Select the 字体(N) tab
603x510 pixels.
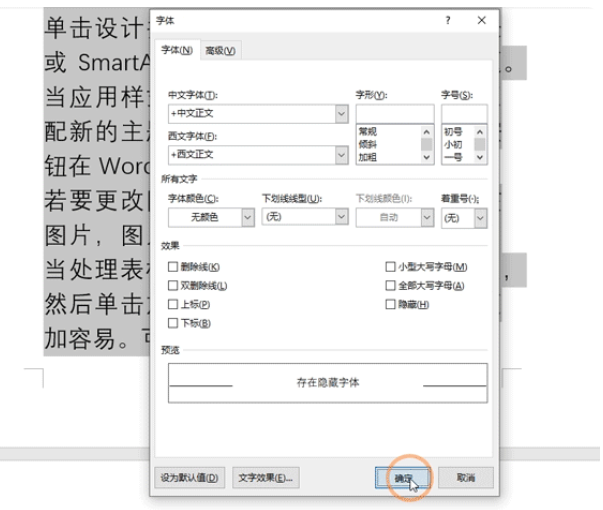[x=177, y=51]
